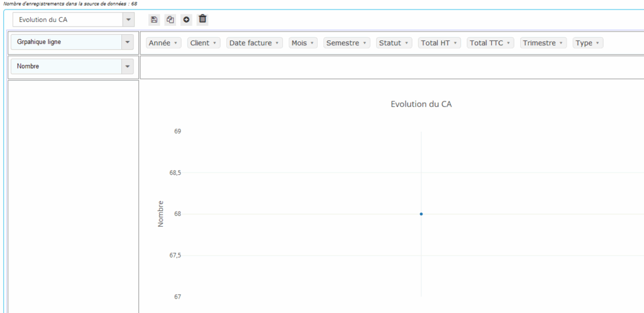The image size is (644, 313).
Task: Click the Total HT field chip
Action: (440, 43)
